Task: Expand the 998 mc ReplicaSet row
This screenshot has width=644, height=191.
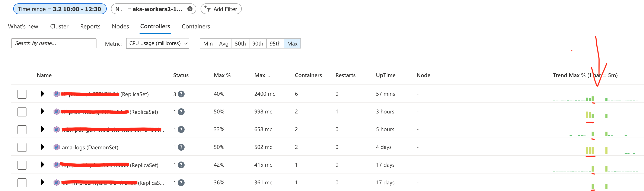Action: coord(42,111)
